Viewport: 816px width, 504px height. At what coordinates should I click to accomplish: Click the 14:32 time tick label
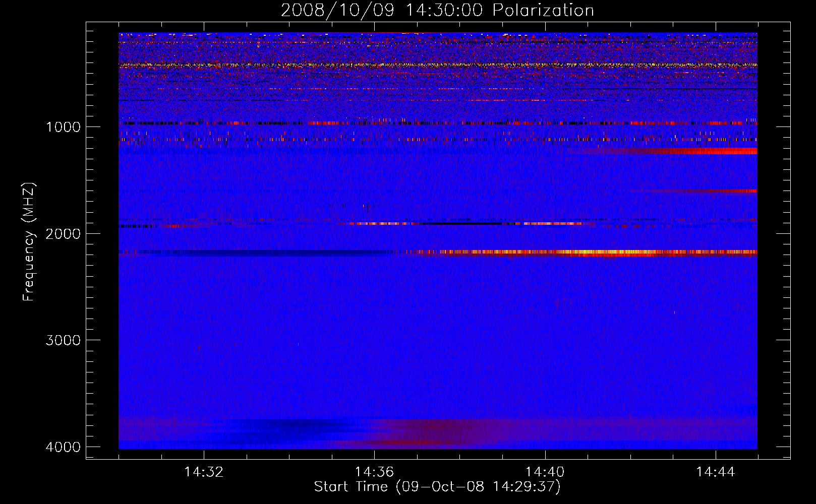[x=204, y=472]
